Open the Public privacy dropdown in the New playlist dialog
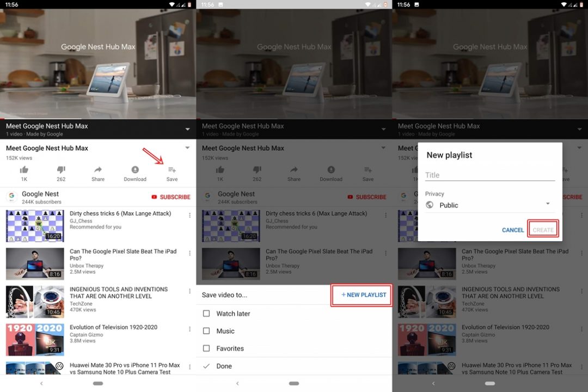 (x=490, y=205)
